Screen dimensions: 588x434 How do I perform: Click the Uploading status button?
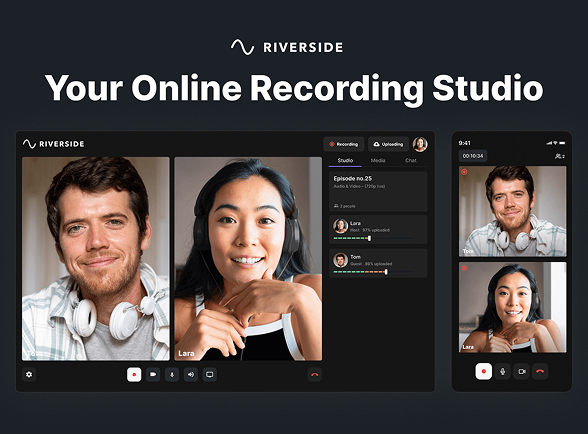tap(388, 144)
